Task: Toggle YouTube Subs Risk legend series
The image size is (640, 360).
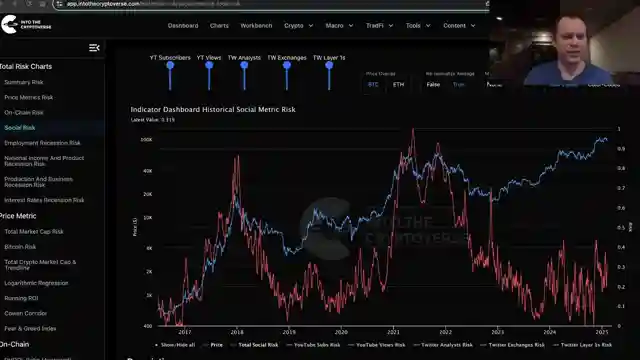Action: 313,345
